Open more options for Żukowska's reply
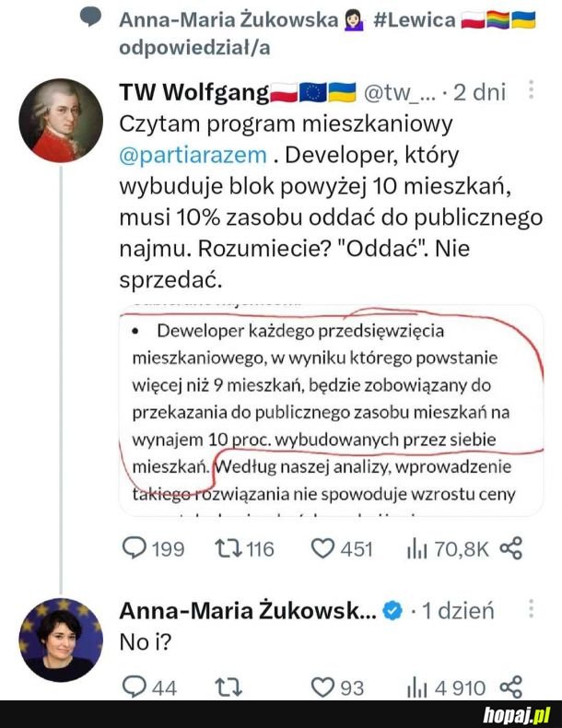Screen dimensions: 562x728 pos(531,609)
